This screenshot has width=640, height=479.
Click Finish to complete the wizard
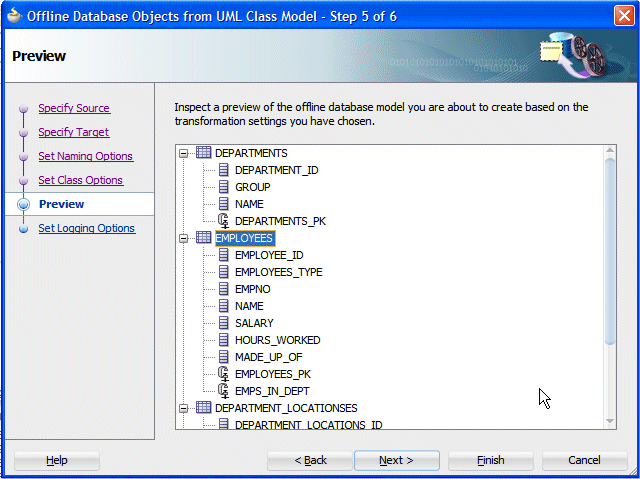[491, 460]
